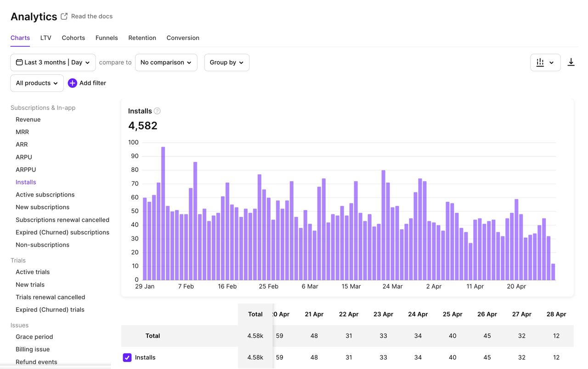588x369 pixels.
Task: Click New subscriptions in the sidebar
Action: click(x=42, y=207)
